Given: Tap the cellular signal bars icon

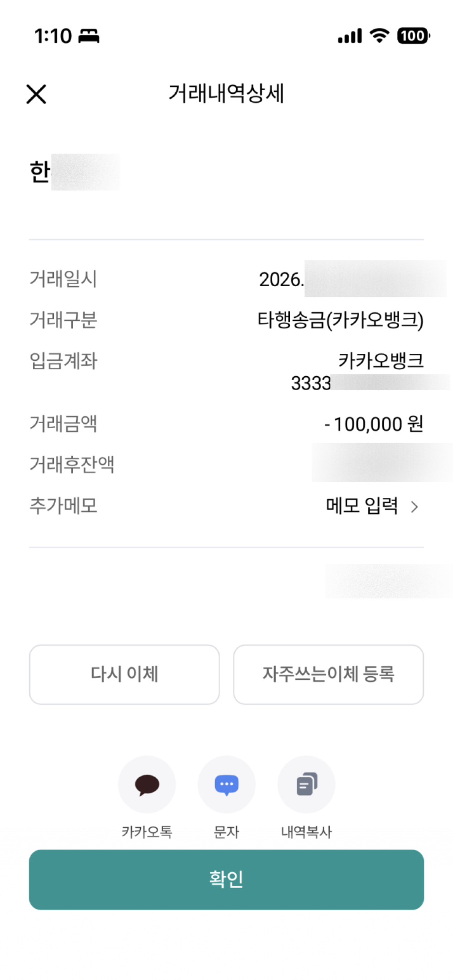Looking at the screenshot, I should (x=350, y=36).
